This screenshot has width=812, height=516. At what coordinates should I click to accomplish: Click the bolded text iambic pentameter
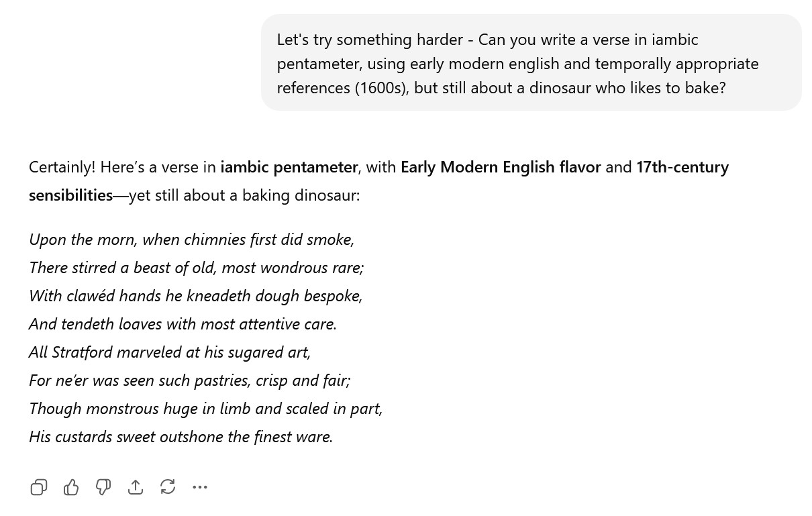click(x=289, y=166)
